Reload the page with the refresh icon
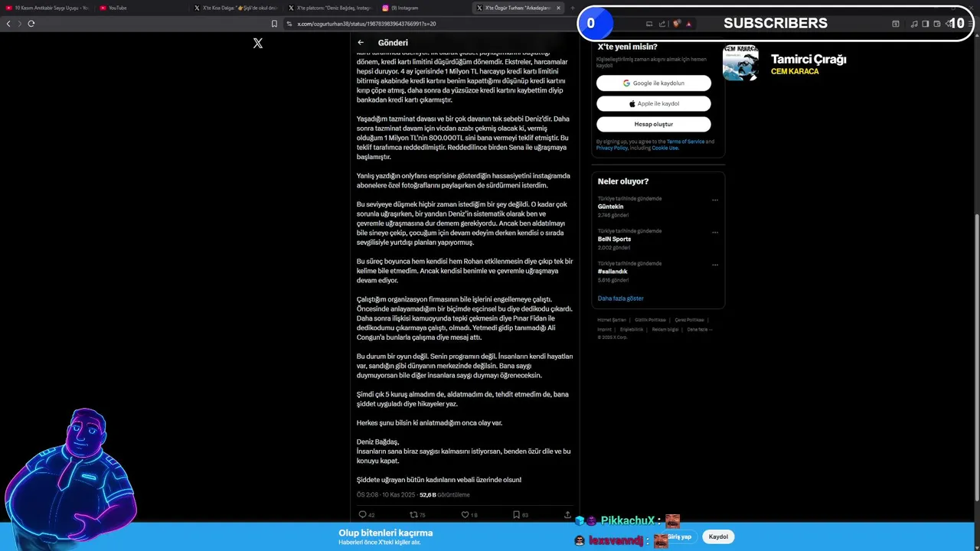 (x=31, y=24)
